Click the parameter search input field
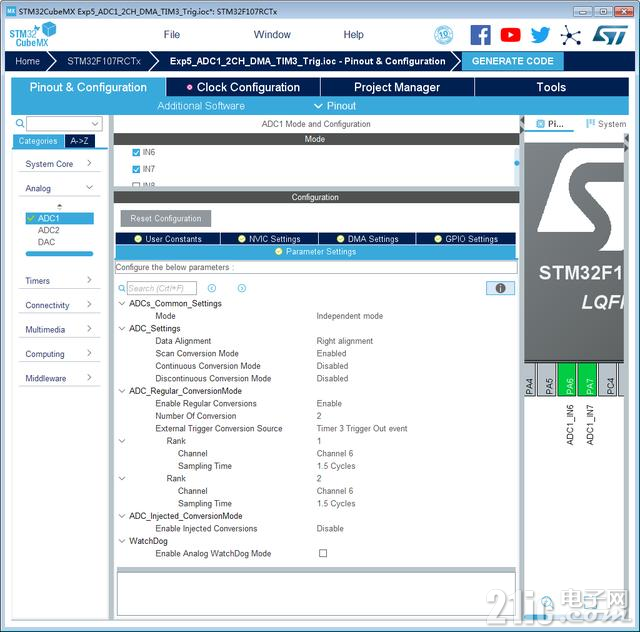 (162, 288)
